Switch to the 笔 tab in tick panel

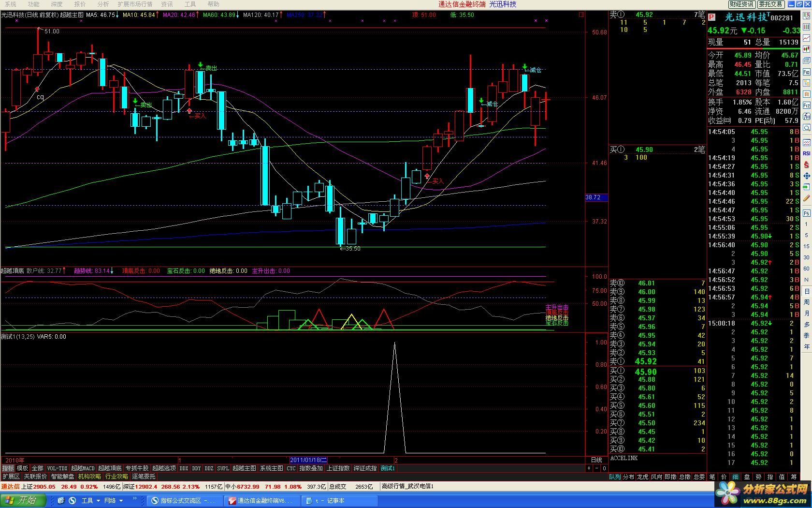pos(712,477)
